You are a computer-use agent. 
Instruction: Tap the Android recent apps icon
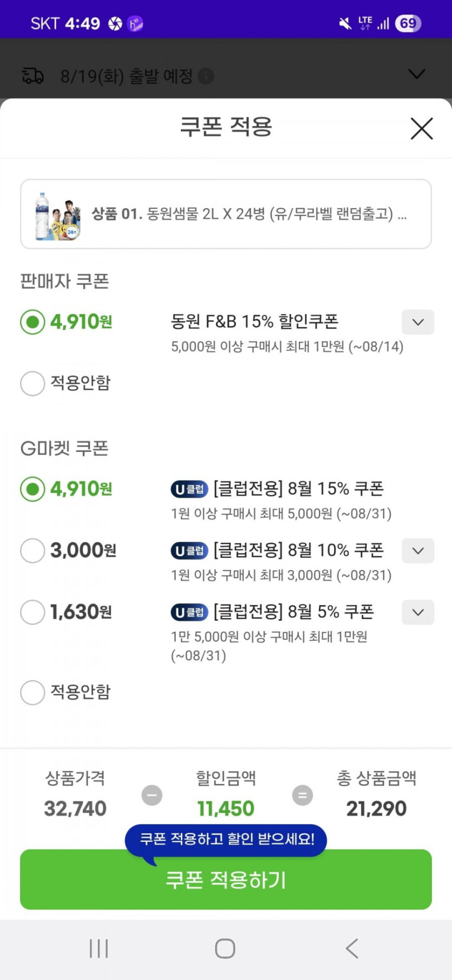[x=99, y=949]
